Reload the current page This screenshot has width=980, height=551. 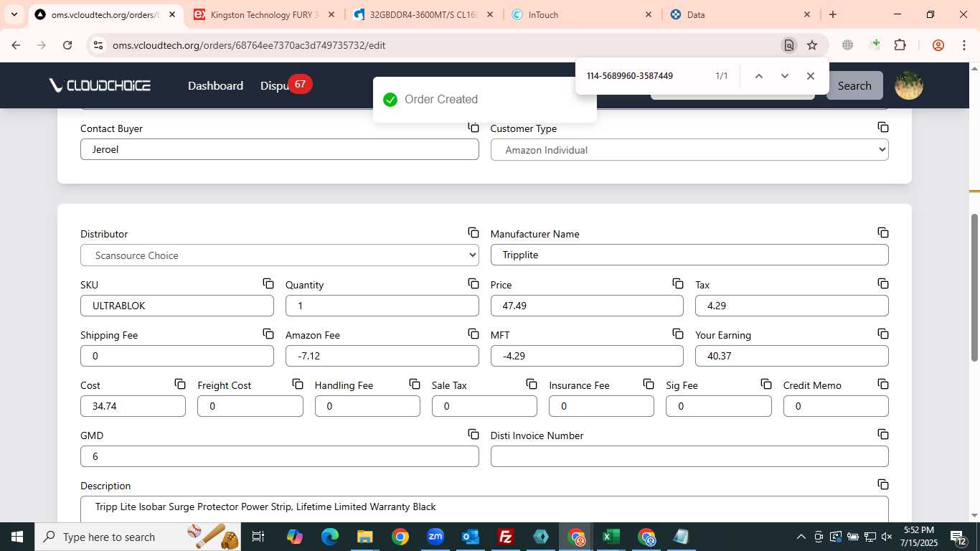click(67, 45)
